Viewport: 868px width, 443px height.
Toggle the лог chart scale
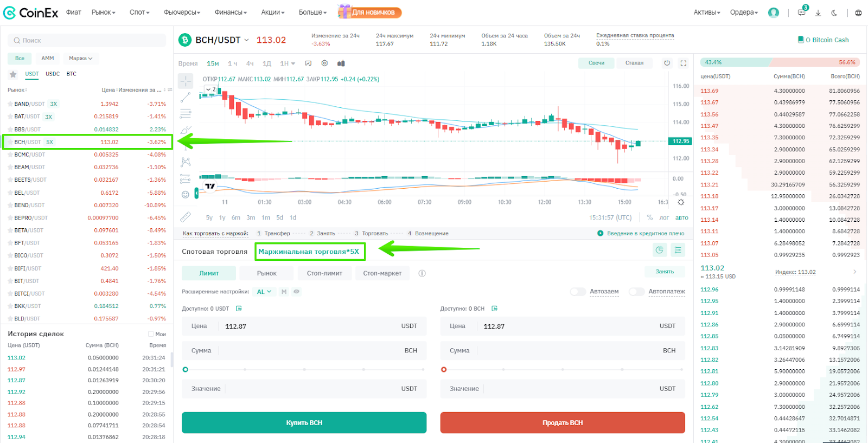point(664,217)
